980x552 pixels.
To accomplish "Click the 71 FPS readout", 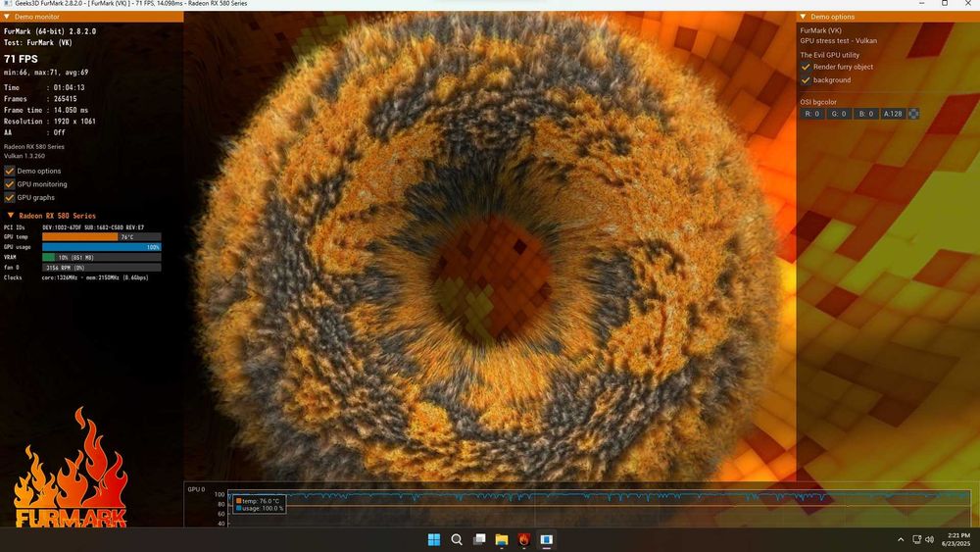I will (21, 59).
